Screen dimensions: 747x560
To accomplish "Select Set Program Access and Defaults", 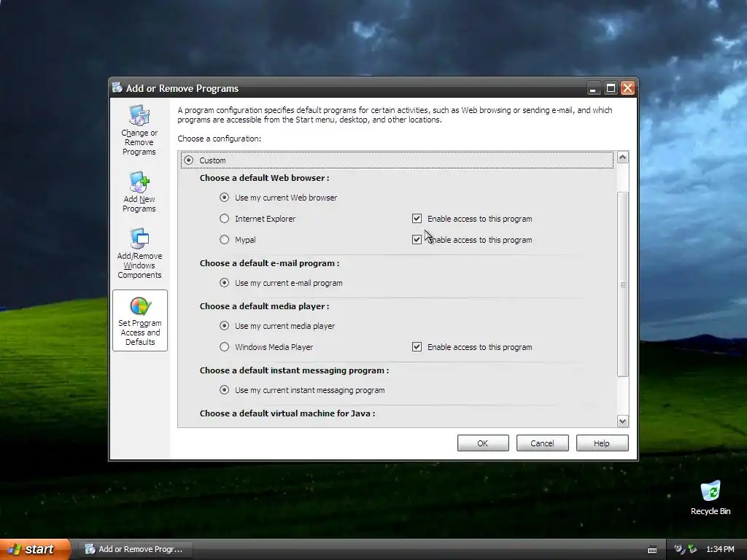I will tap(140, 321).
